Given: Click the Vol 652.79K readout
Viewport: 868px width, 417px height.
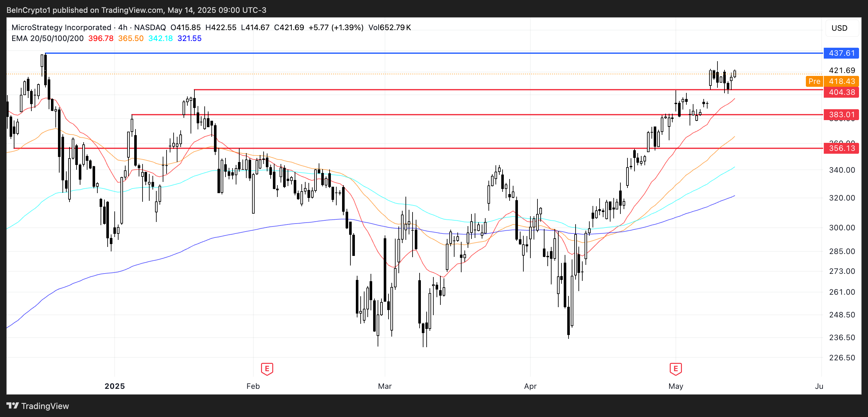Looking at the screenshot, I should pos(389,27).
